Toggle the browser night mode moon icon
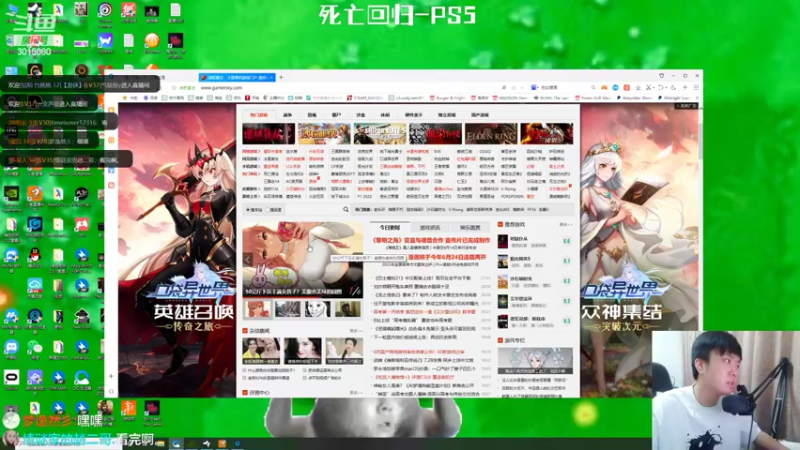 (673, 88)
